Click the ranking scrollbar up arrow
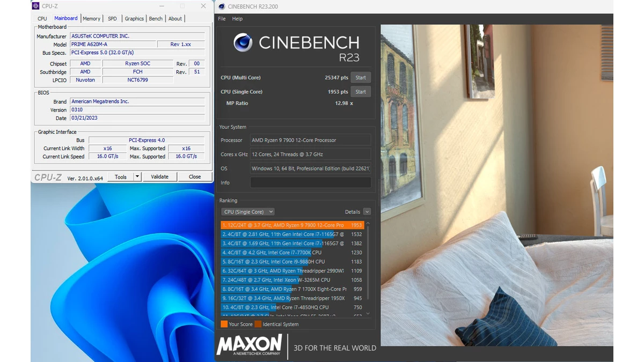 click(368, 223)
